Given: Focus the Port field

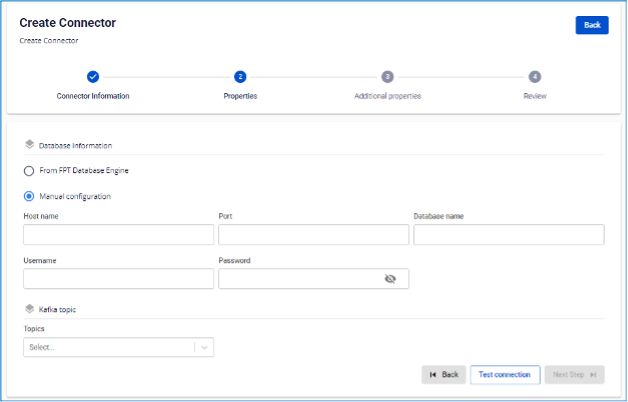Looking at the screenshot, I should pyautogui.click(x=314, y=234).
